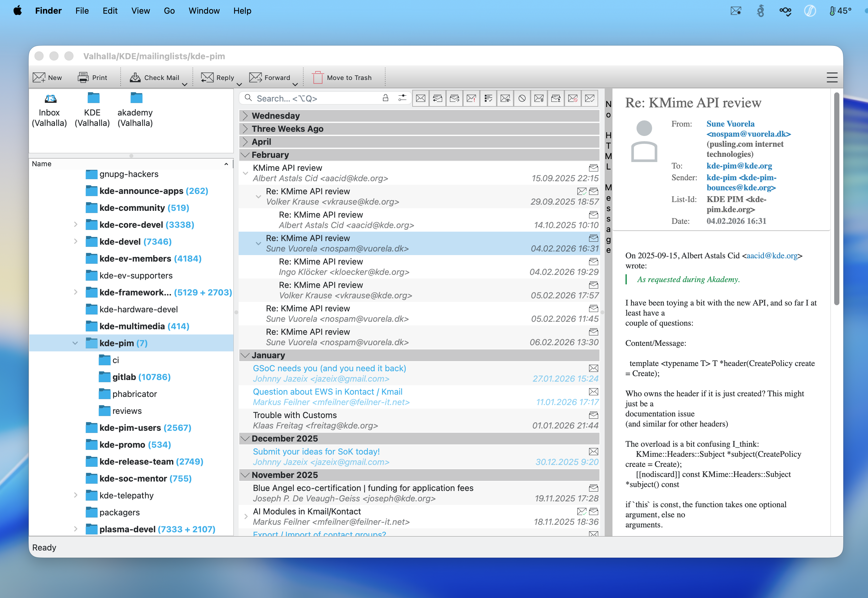Expand AI Modules in Kmail/Kontact thread
The height and width of the screenshot is (598, 868).
point(245,516)
